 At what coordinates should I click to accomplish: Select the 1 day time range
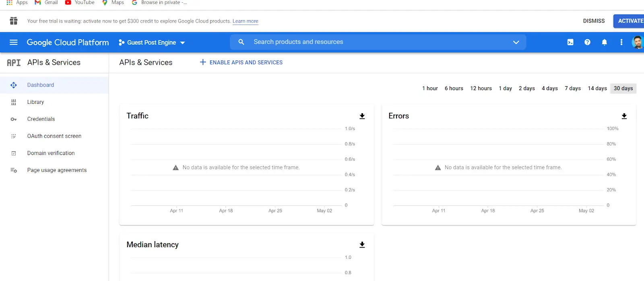[x=505, y=89]
